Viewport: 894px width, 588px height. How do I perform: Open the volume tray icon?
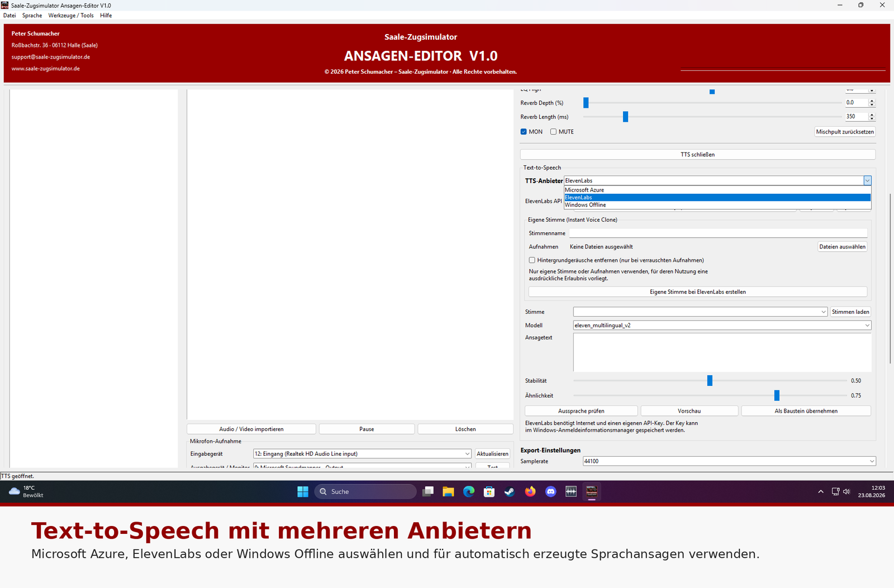coord(847,491)
